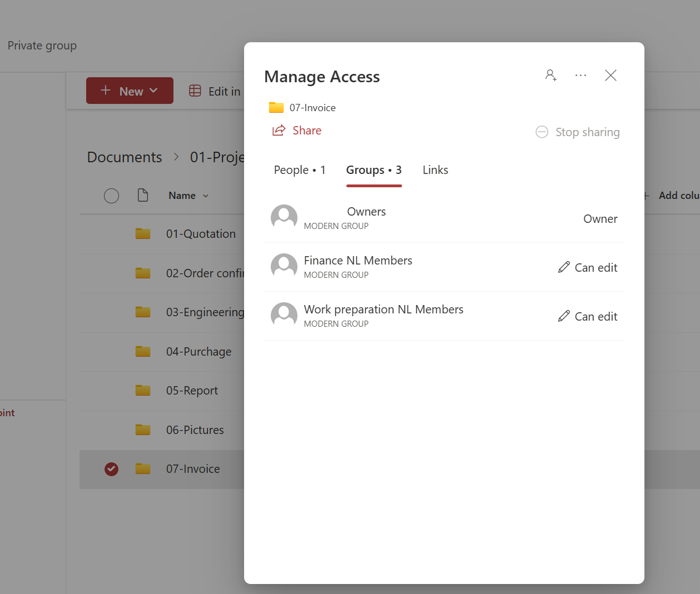The height and width of the screenshot is (594, 700).
Task: Click Work preparation NL Members avatar
Action: 284,316
